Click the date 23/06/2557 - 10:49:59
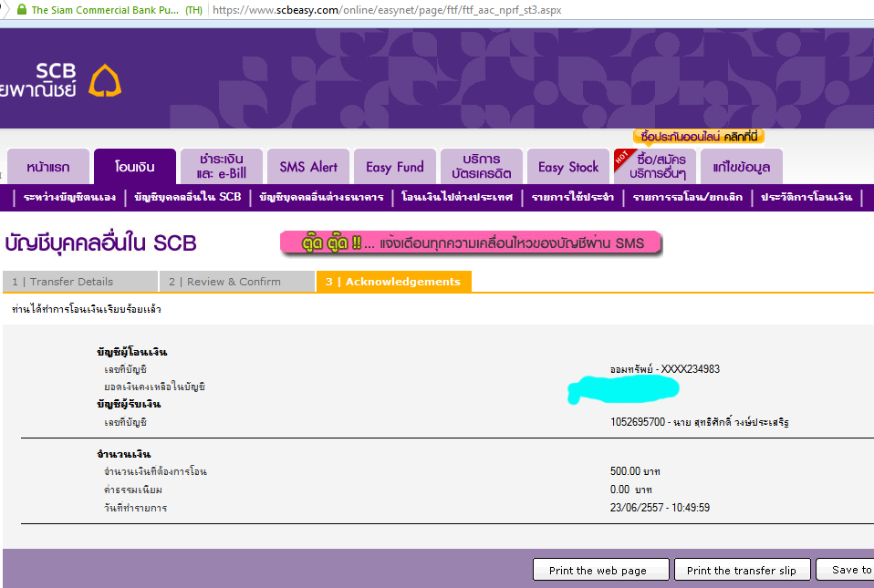The height and width of the screenshot is (588, 874). pos(660,508)
